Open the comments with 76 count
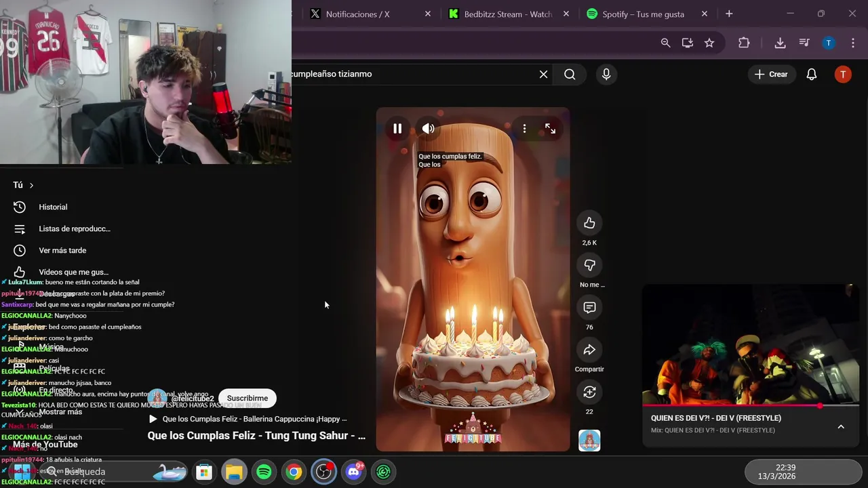 click(x=589, y=308)
